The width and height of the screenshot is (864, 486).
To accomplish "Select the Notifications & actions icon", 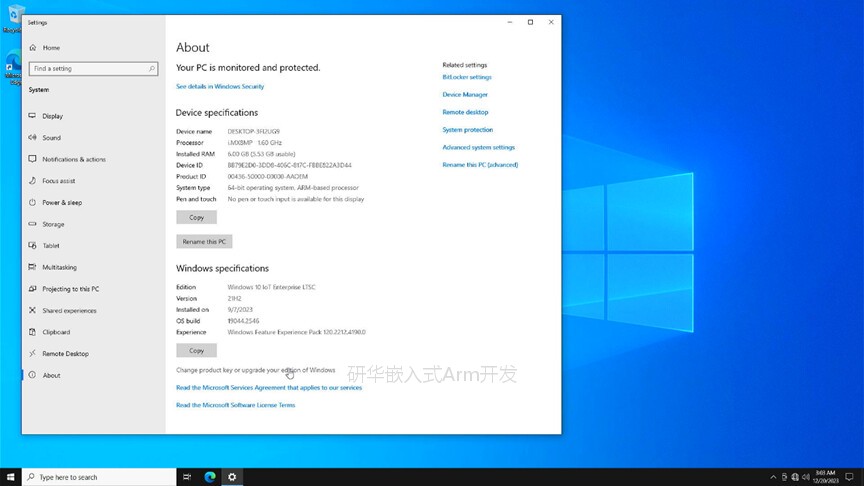I will click(x=32, y=159).
